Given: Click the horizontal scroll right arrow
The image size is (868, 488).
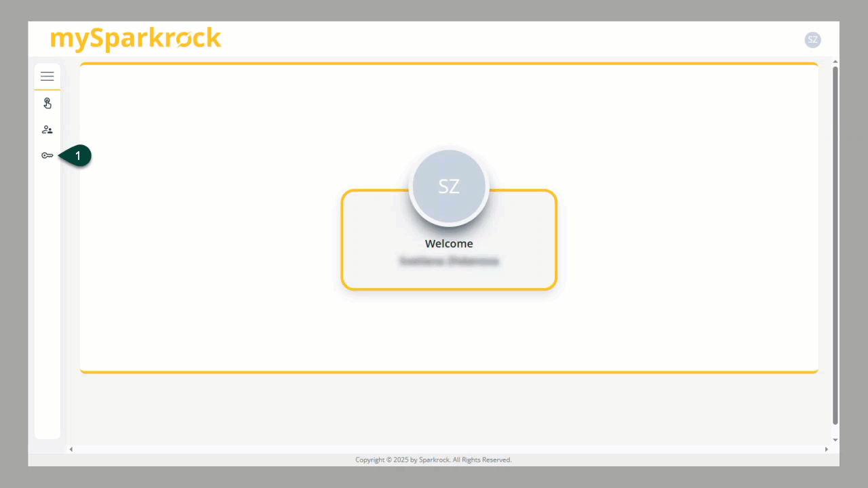Looking at the screenshot, I should (826, 449).
